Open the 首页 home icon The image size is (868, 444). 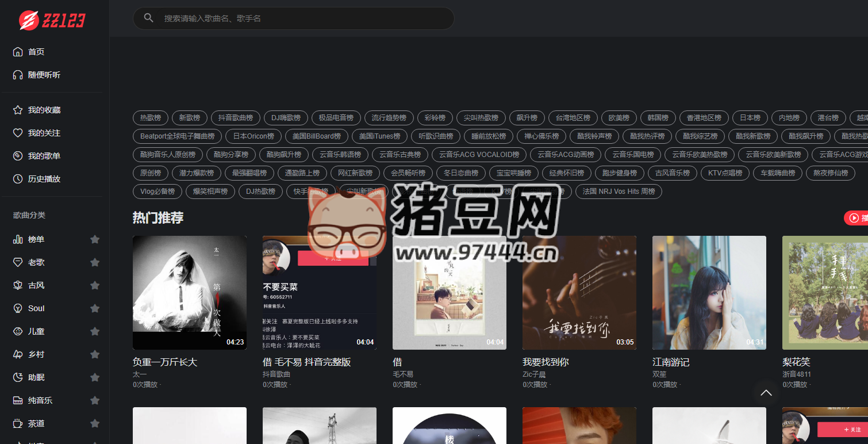click(x=18, y=52)
